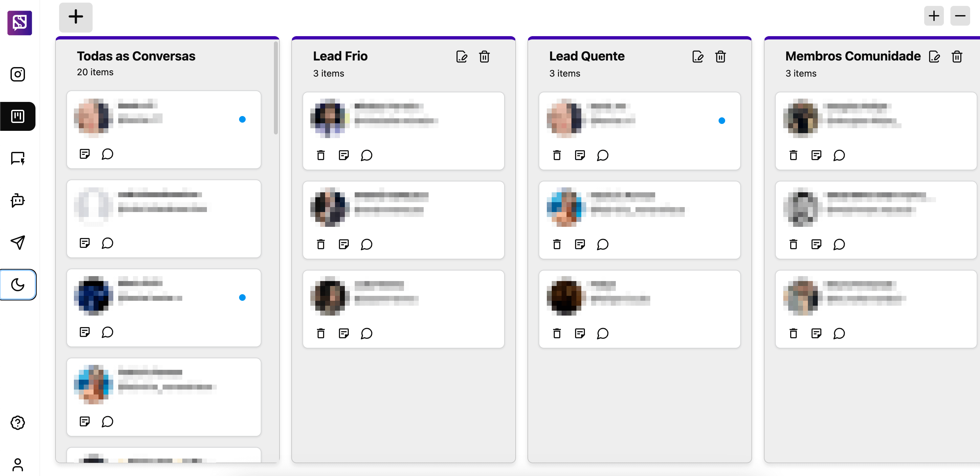This screenshot has height=476, width=980.
Task: Open notes on first Lead Quente card
Action: click(580, 155)
